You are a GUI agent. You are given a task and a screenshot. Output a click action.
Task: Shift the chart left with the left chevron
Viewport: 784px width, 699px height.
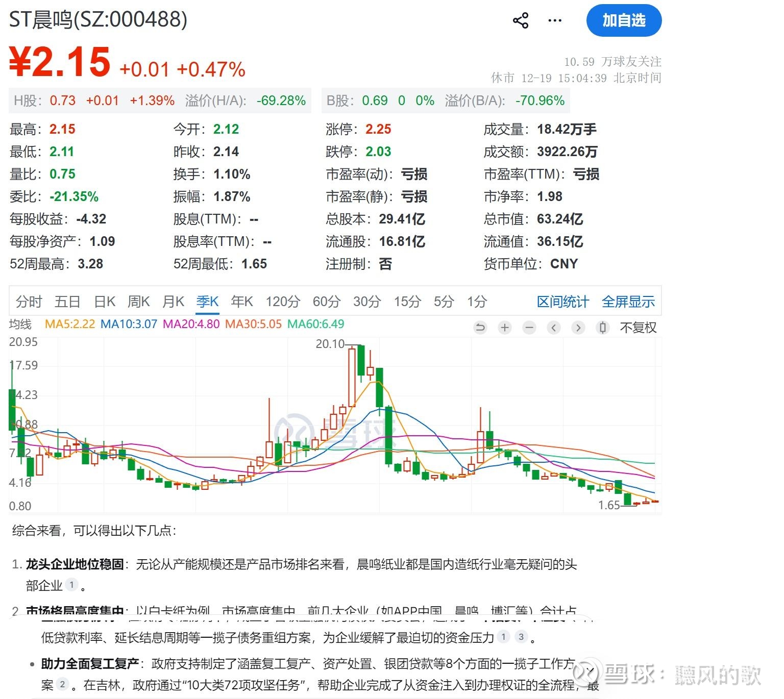click(554, 328)
